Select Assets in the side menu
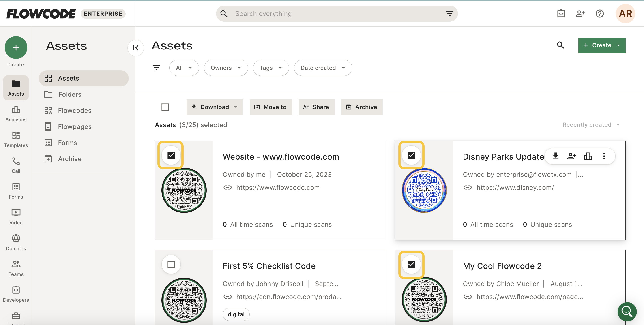The image size is (644, 325). [84, 78]
